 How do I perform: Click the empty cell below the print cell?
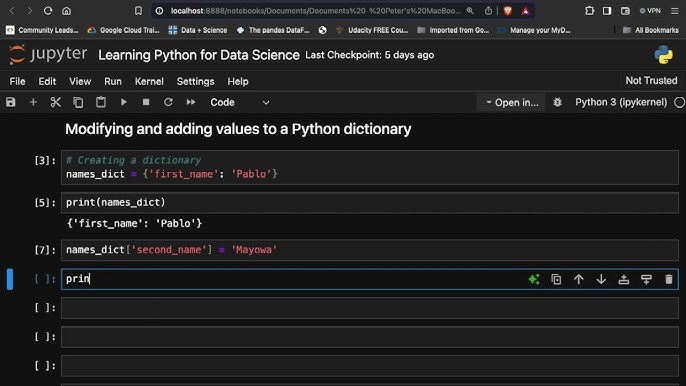pos(370,308)
